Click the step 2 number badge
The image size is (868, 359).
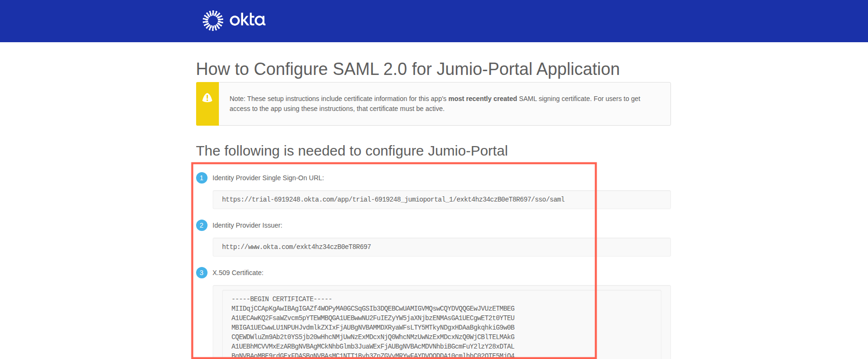202,225
